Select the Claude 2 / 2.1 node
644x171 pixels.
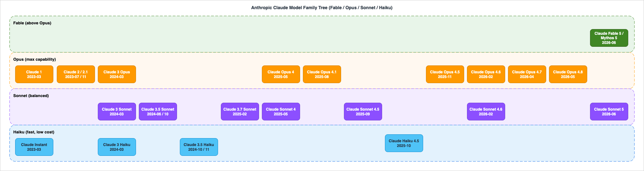tap(76, 74)
